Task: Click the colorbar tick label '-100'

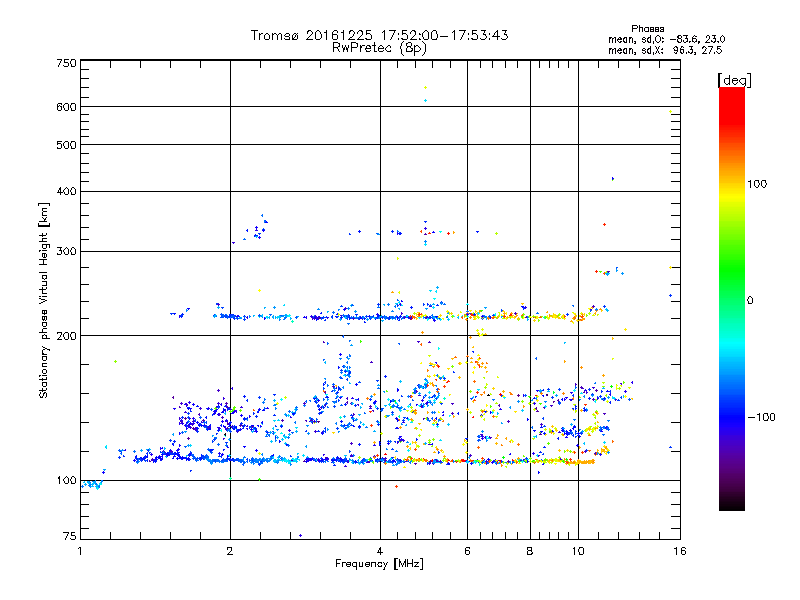Action: 762,417
